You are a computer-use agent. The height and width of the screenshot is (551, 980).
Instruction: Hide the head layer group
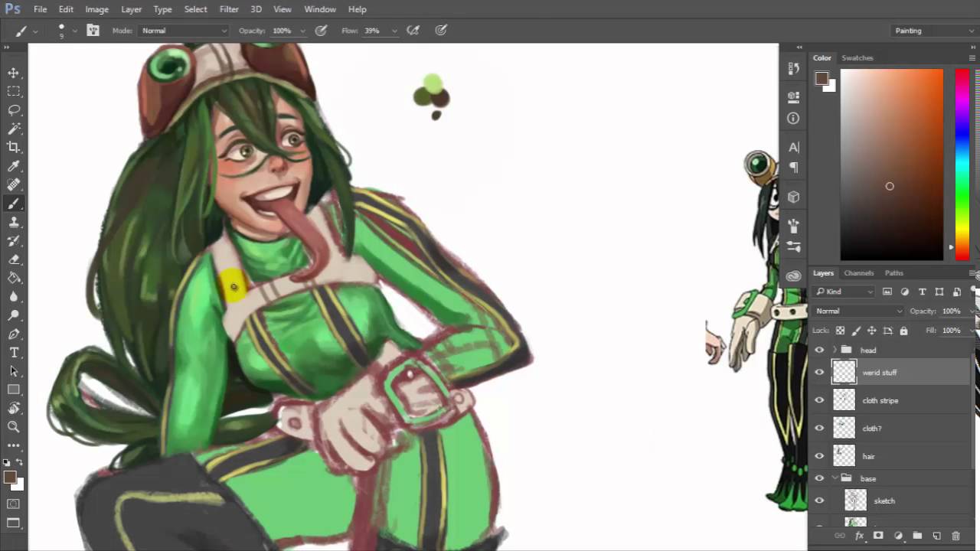(x=819, y=350)
